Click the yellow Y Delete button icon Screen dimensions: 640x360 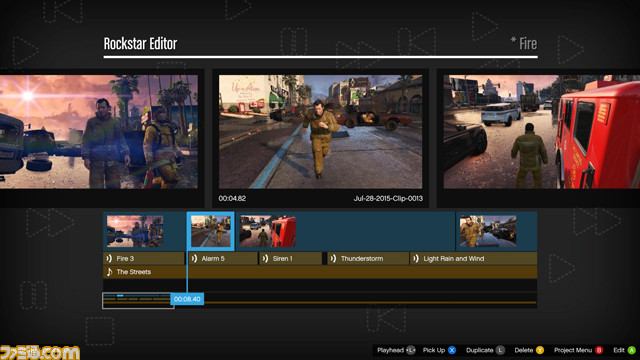[540, 350]
